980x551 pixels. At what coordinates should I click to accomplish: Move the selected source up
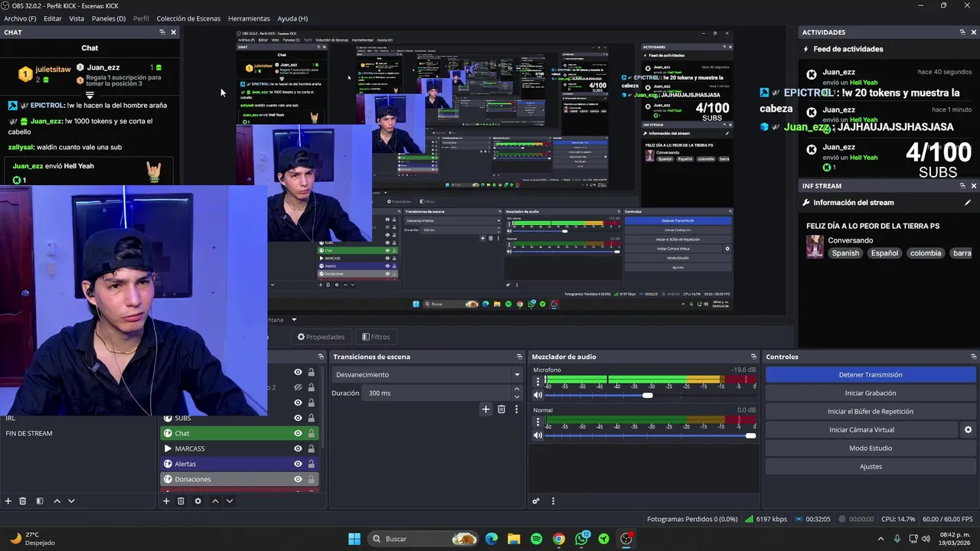coord(215,500)
